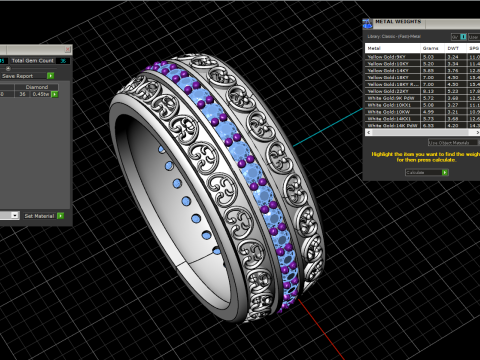480x360 pixels.
Task: Select the White Gold 14KX1 row
Action: pyautogui.click(x=423, y=118)
